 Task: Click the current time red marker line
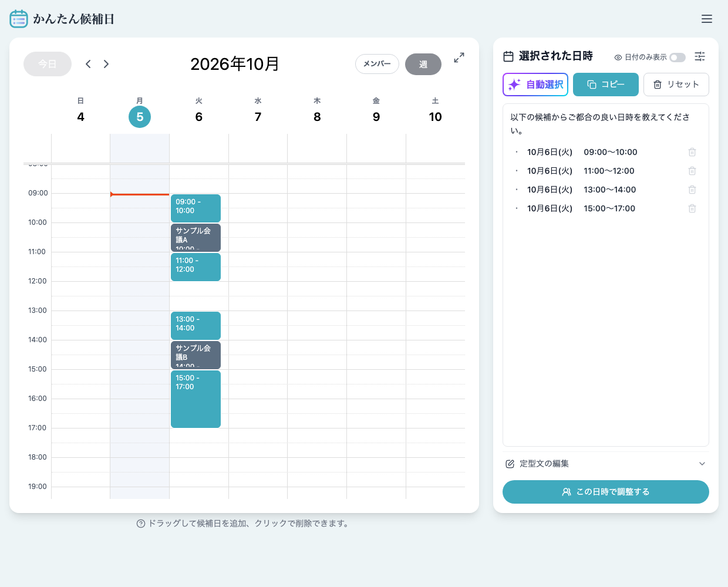(140, 194)
